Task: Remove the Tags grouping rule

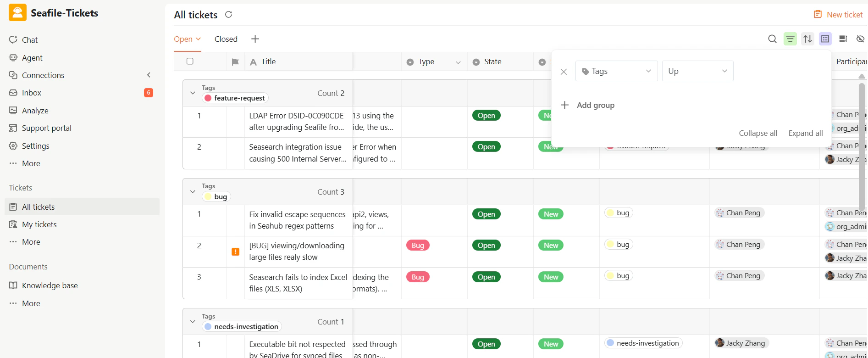Action: point(564,72)
